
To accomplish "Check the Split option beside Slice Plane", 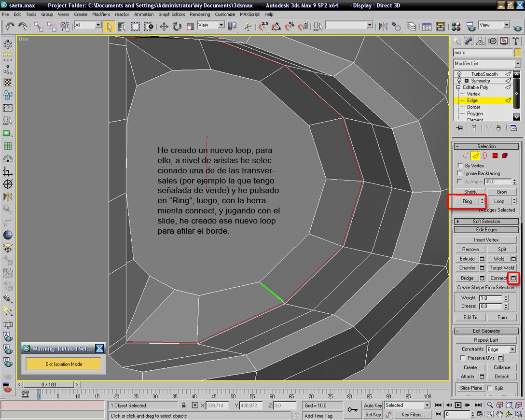I will click(x=490, y=388).
